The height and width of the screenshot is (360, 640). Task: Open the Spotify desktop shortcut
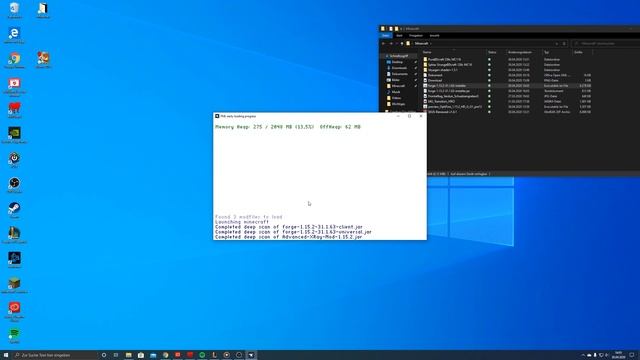14,336
